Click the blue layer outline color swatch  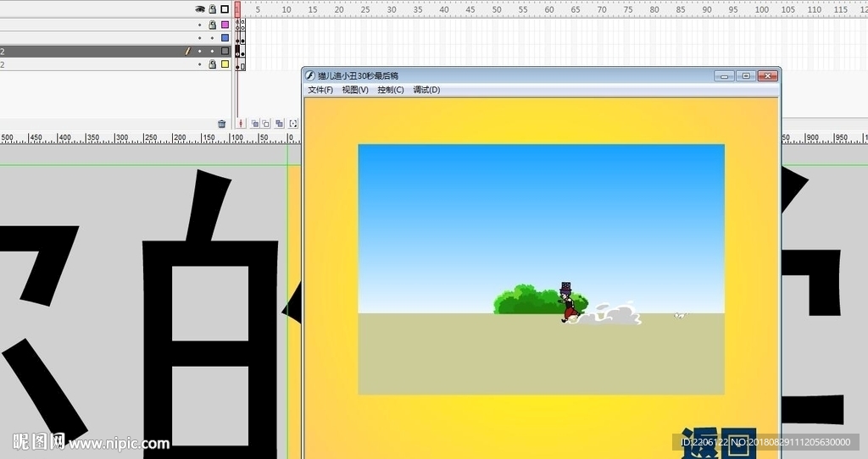click(225, 38)
